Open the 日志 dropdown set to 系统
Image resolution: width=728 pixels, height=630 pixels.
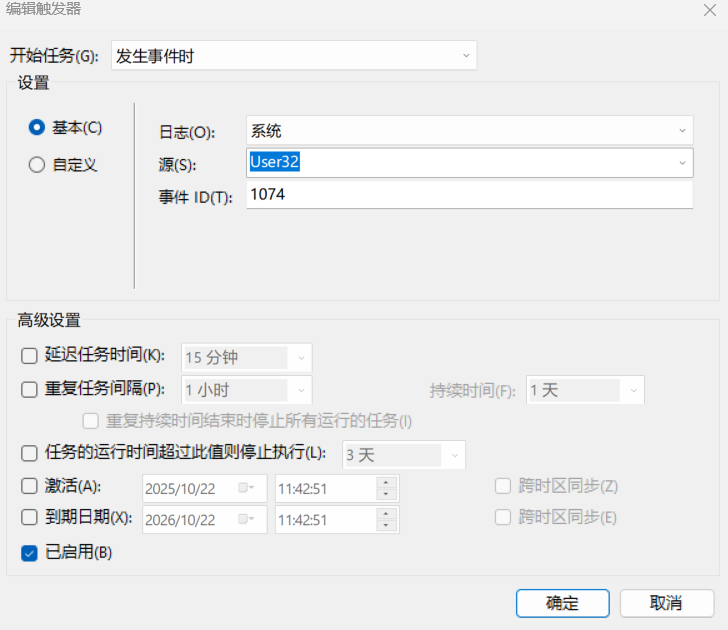(x=682, y=131)
